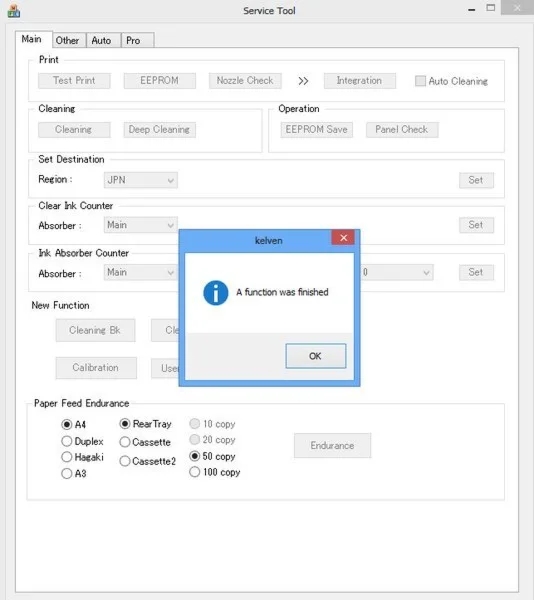Click the Endurance button

[332, 445]
